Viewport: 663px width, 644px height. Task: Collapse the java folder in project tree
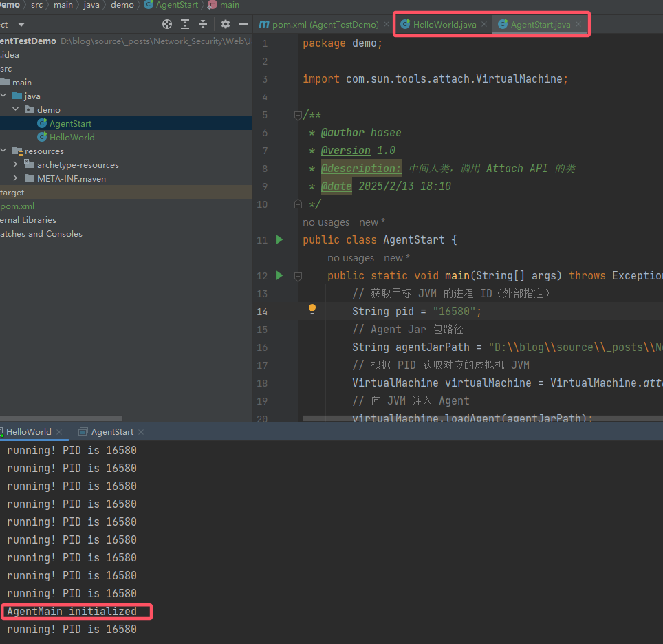tap(3, 96)
